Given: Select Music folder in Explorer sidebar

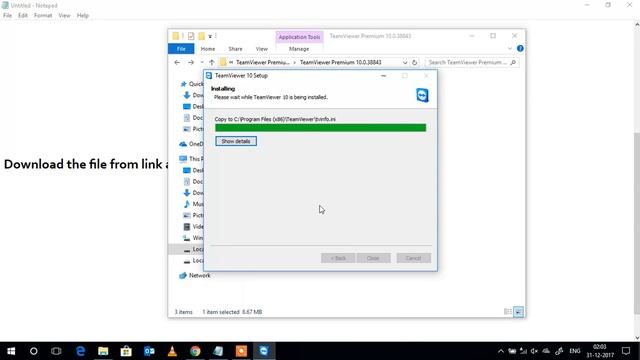Looking at the screenshot, I should tap(193, 204).
